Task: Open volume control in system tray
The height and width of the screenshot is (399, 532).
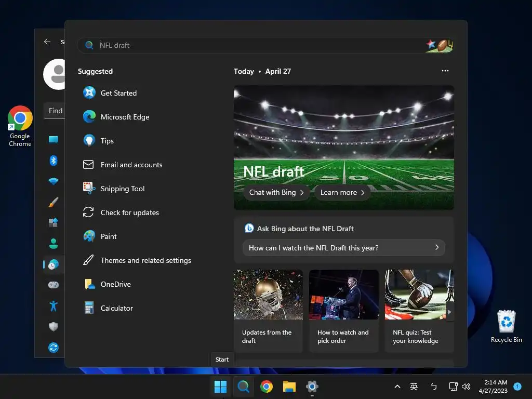Action: point(466,386)
